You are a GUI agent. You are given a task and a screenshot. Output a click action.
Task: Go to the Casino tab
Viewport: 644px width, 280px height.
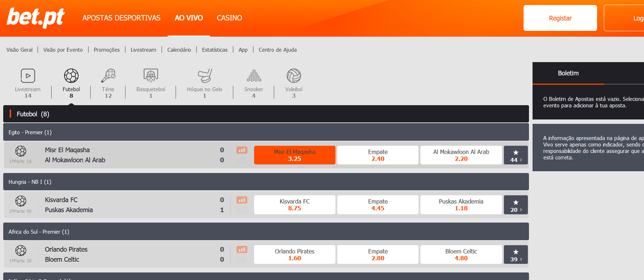tap(229, 18)
